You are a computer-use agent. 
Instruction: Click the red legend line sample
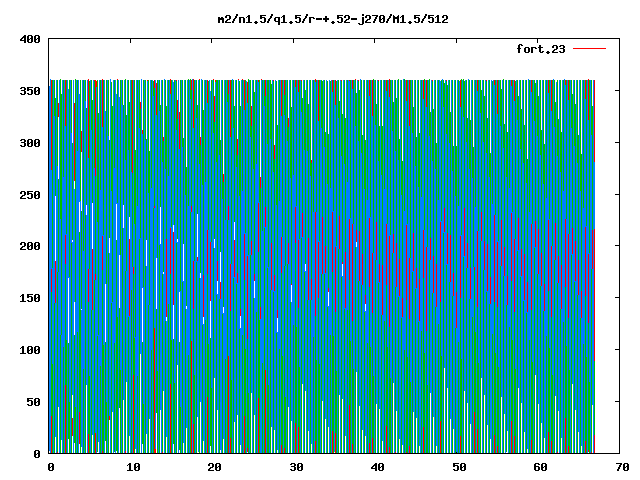point(589,49)
